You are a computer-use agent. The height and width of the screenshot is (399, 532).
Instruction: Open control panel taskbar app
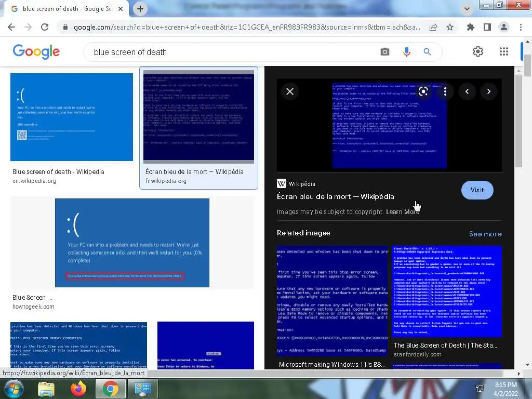pos(142,389)
